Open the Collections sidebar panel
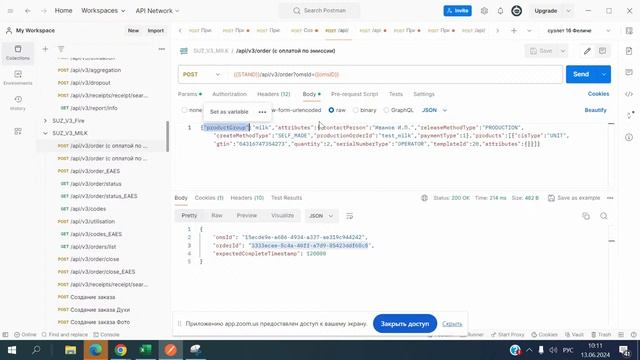The width and height of the screenshot is (640, 360). pos(18,53)
